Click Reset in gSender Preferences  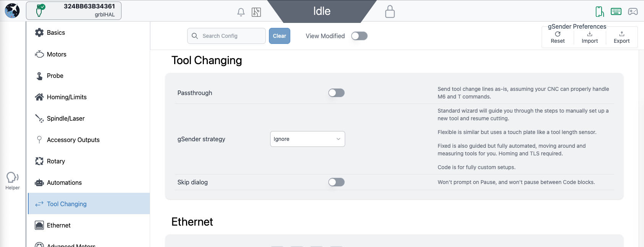pyautogui.click(x=558, y=37)
